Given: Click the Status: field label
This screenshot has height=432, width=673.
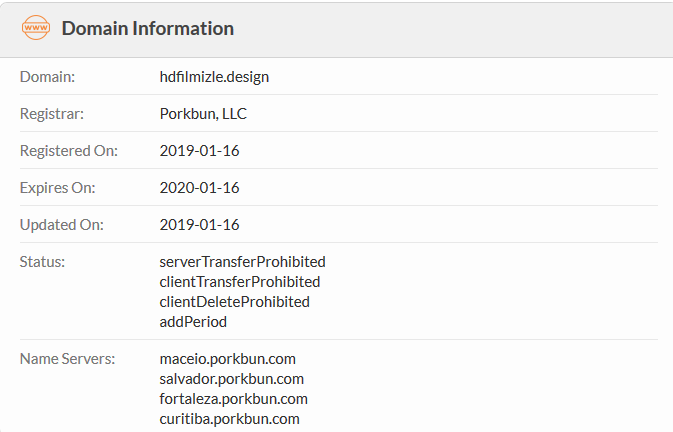Looking at the screenshot, I should [x=42, y=262].
